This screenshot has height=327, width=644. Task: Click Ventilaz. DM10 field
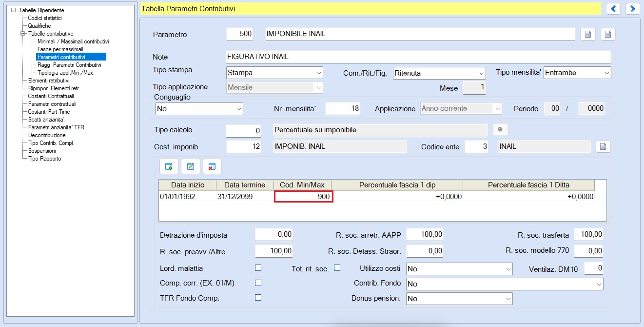[594, 268]
